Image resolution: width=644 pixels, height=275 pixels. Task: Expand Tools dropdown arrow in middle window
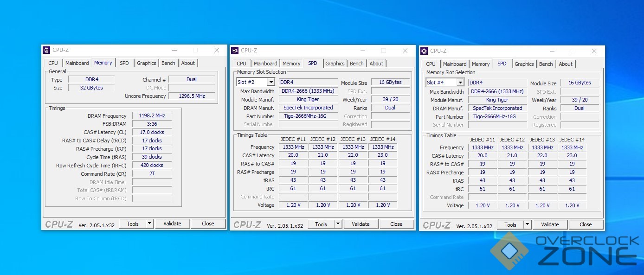[x=338, y=224]
